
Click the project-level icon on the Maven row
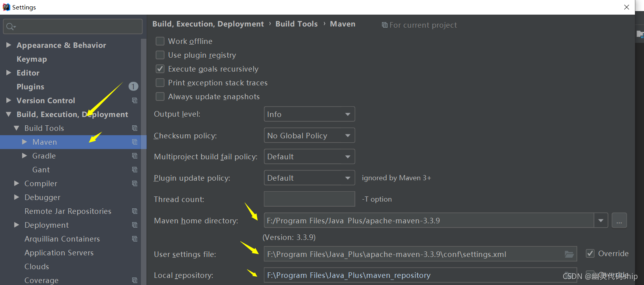click(x=135, y=142)
